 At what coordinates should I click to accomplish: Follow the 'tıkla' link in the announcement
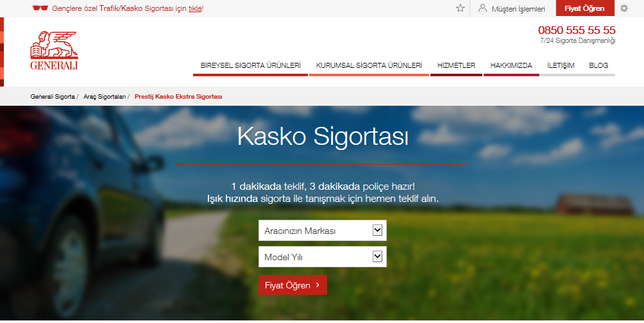195,9
